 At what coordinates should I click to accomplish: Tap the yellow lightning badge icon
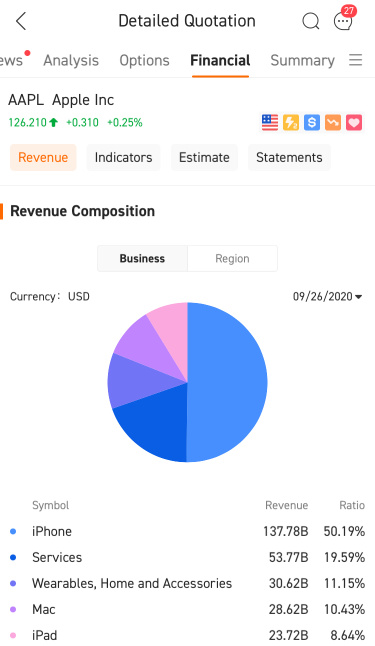click(x=291, y=122)
